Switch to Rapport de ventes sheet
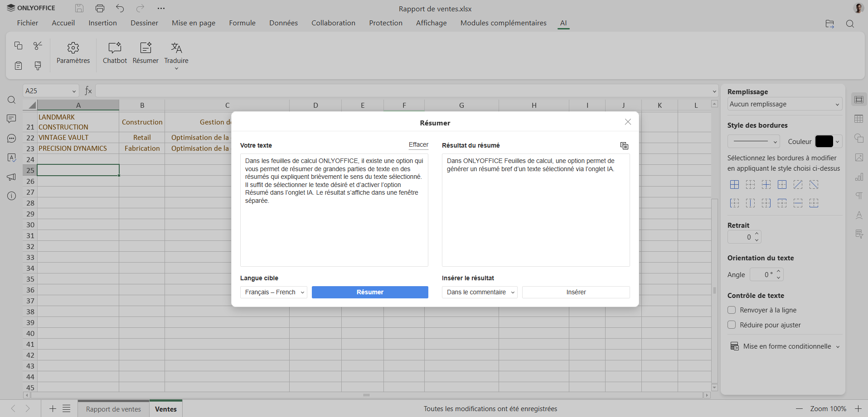 (113, 409)
